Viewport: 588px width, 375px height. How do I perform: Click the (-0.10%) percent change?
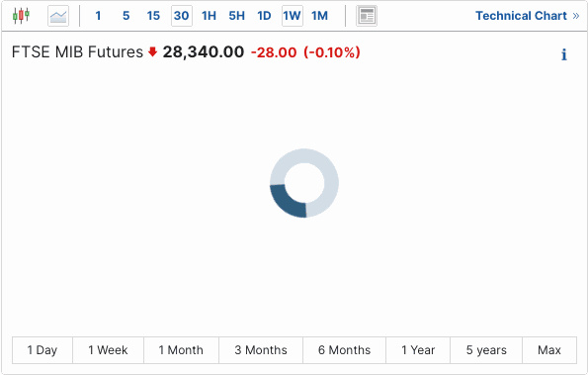coord(332,52)
